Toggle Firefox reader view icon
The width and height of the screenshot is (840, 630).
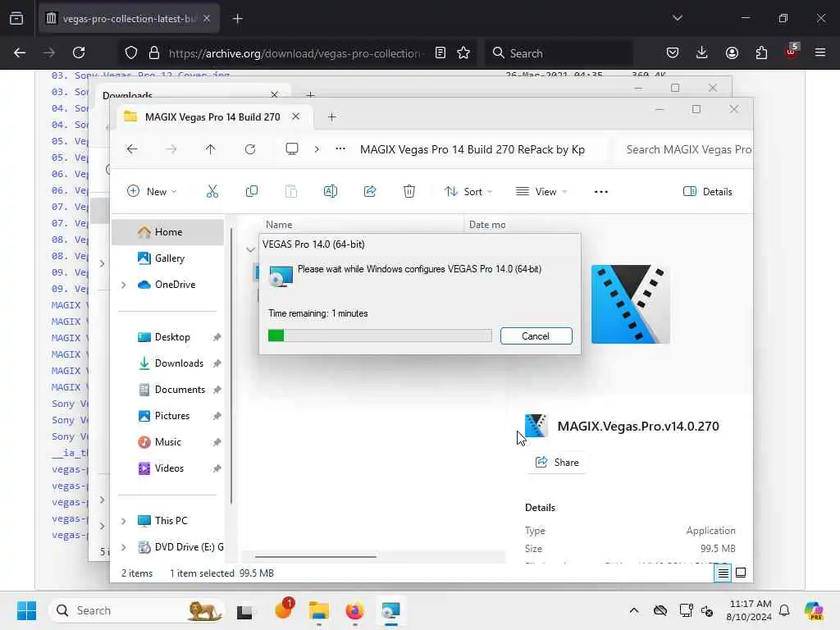click(x=441, y=52)
